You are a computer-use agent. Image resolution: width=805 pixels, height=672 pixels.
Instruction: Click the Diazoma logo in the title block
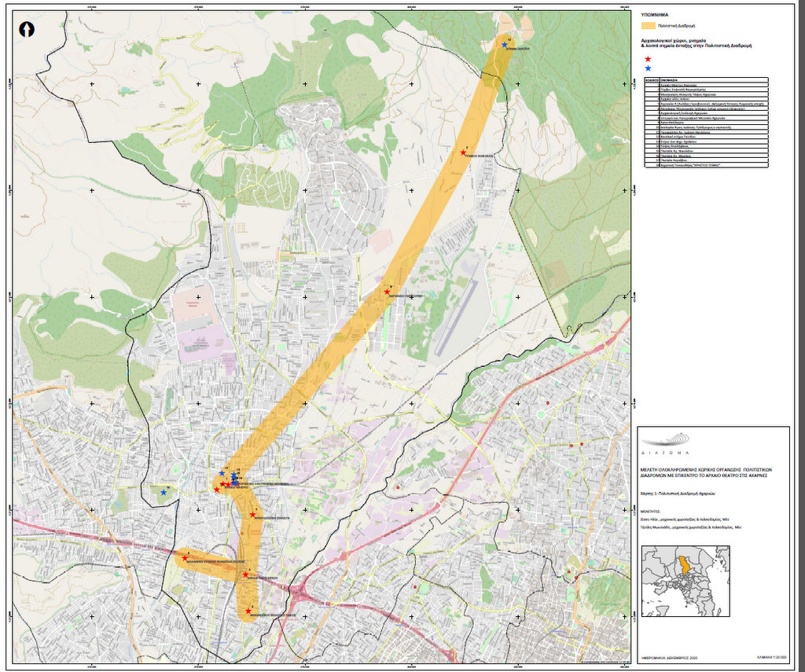[665, 443]
